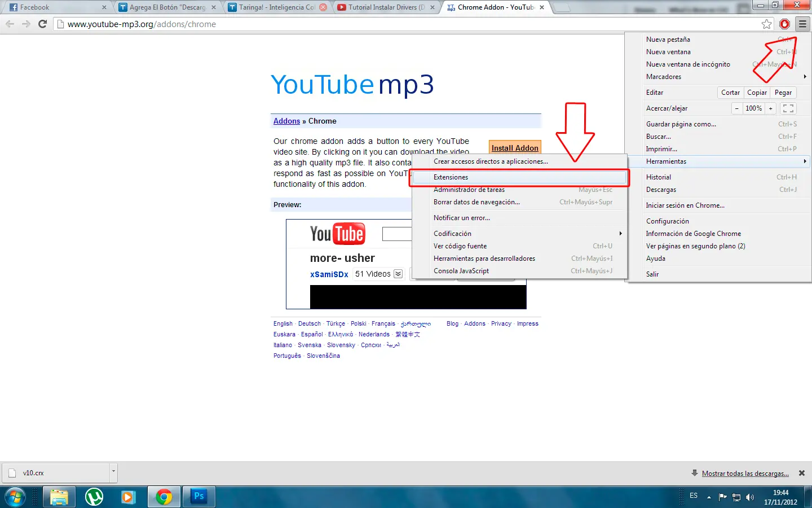Choose Ver código fuente
812x508 pixels.
pyautogui.click(x=519, y=246)
